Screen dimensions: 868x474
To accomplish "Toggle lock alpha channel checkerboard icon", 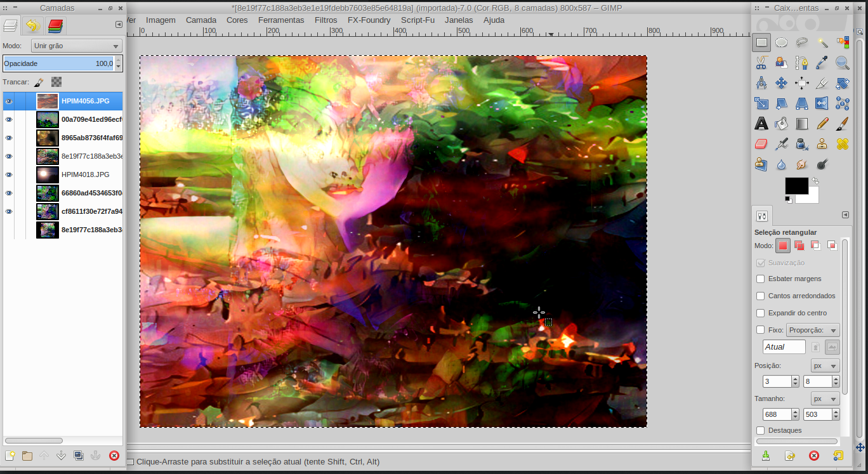I will click(x=56, y=82).
